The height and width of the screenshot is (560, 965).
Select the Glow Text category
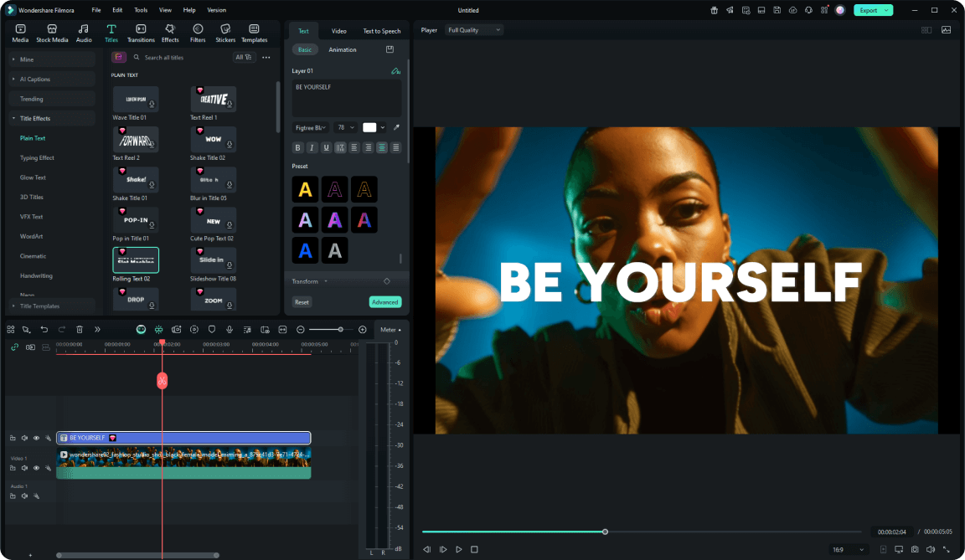33,177
